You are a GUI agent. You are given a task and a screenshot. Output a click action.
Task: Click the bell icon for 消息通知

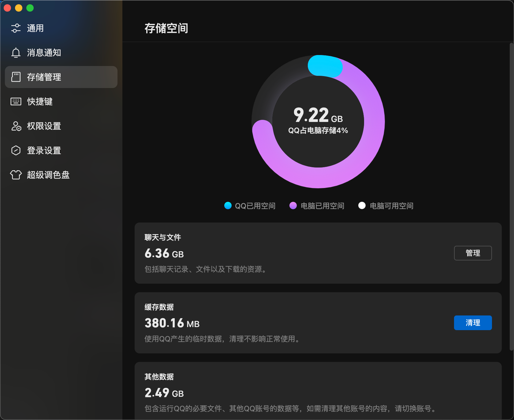click(x=16, y=53)
